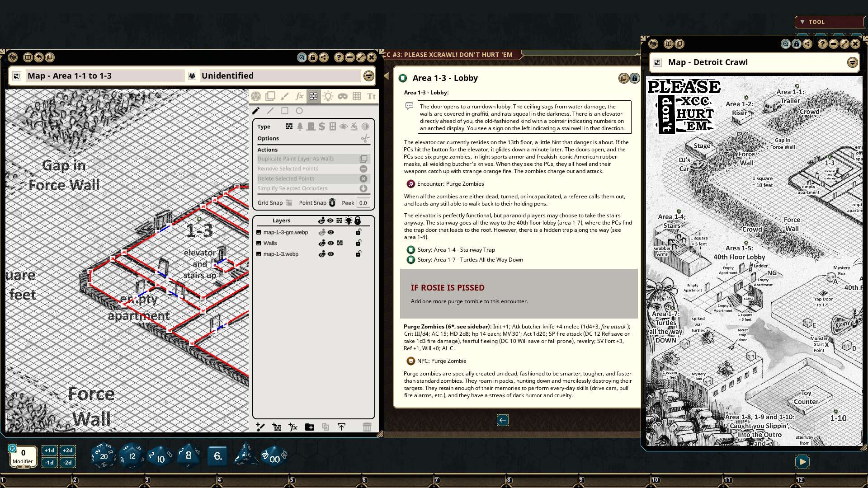This screenshot has width=868, height=488.
Task: Select the paint brush tool tab
Action: click(284, 96)
